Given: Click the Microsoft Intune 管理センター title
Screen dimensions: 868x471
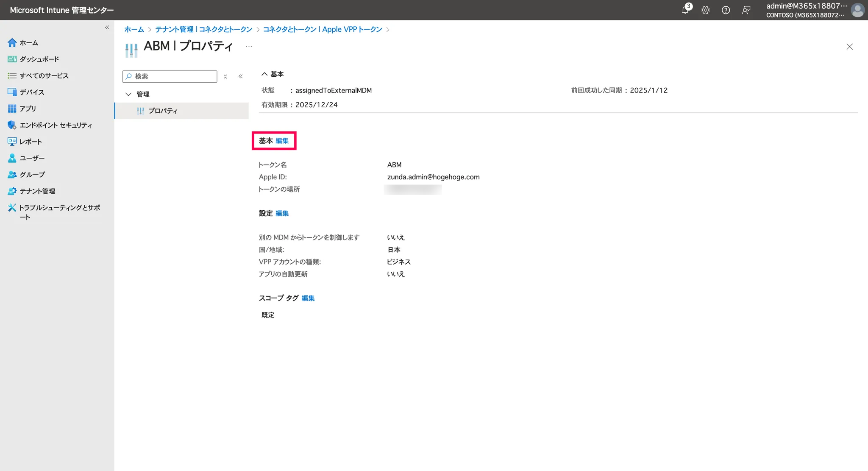Looking at the screenshot, I should point(62,10).
